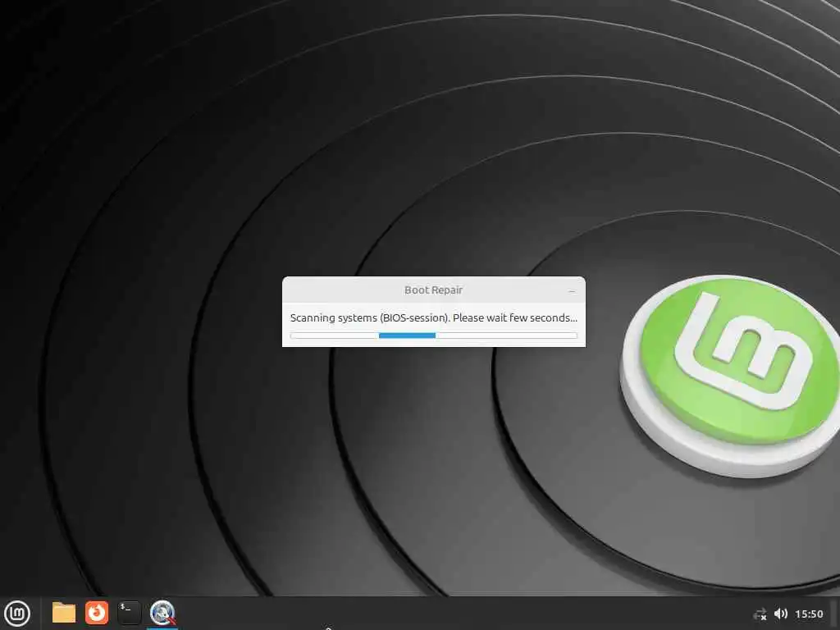The image size is (840, 630).
Task: Click the scanning progress bar
Action: tap(433, 336)
